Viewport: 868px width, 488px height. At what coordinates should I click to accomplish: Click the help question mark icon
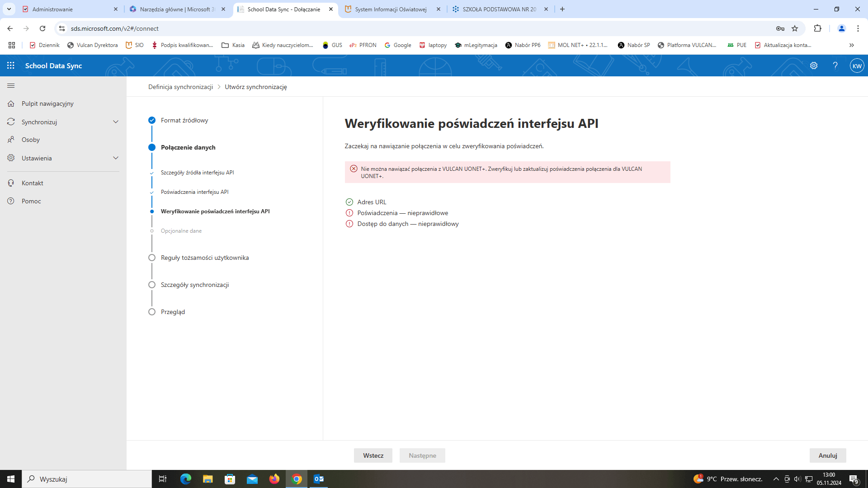tap(835, 66)
